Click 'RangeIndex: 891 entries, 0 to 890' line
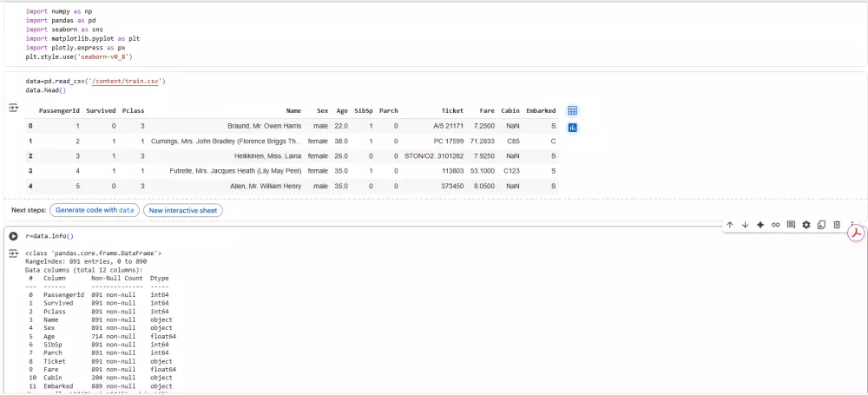This screenshot has height=395, width=868. pyautogui.click(x=84, y=261)
